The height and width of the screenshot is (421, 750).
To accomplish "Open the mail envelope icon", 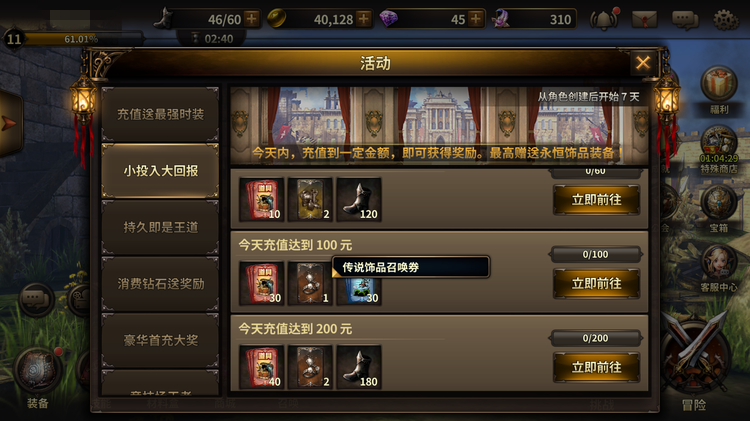I will [644, 20].
